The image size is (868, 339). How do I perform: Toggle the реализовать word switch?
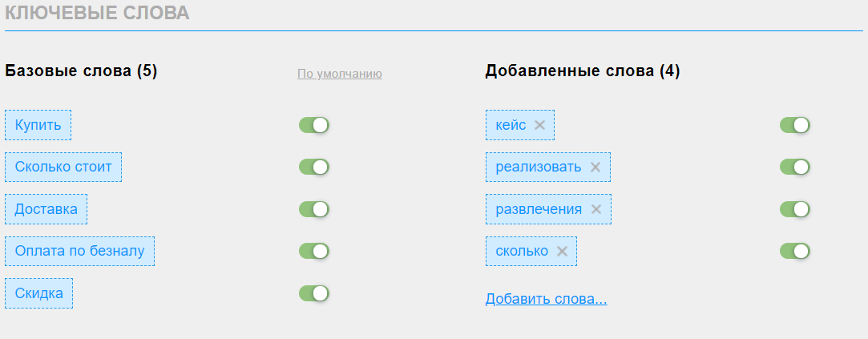coord(795,167)
